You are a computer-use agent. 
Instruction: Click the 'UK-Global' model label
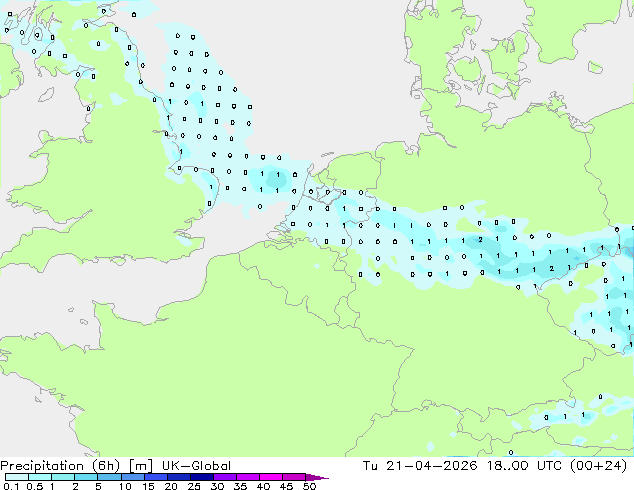[x=197, y=466]
